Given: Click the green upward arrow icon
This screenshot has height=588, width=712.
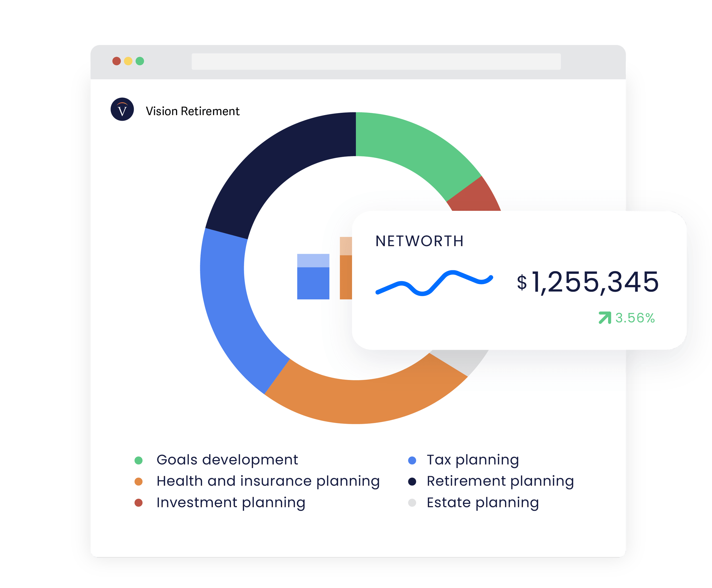Looking at the screenshot, I should tap(605, 318).
